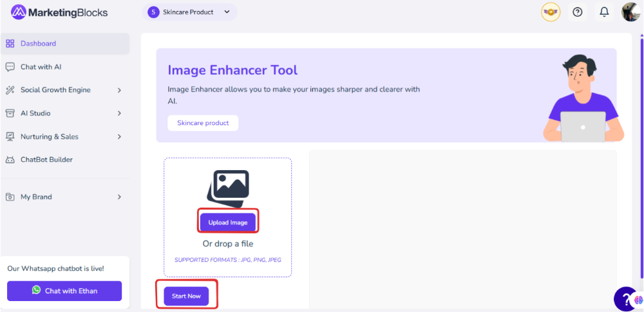Click the stacked images upload icon
This screenshot has height=312, width=644.
[227, 188]
